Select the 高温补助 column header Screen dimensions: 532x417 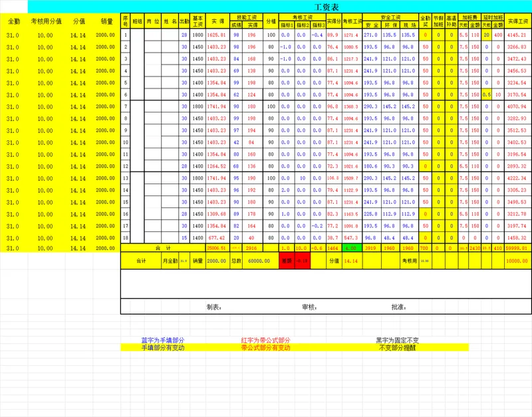coord(452,21)
